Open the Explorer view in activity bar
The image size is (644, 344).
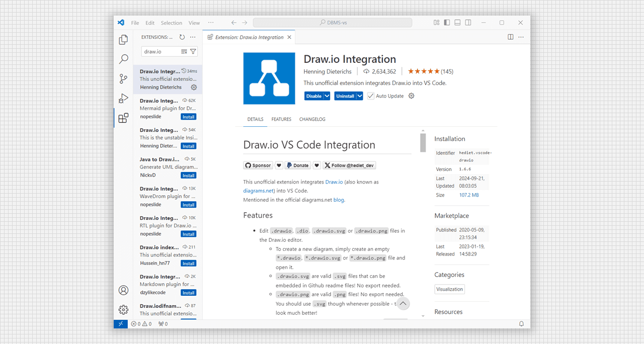[123, 40]
